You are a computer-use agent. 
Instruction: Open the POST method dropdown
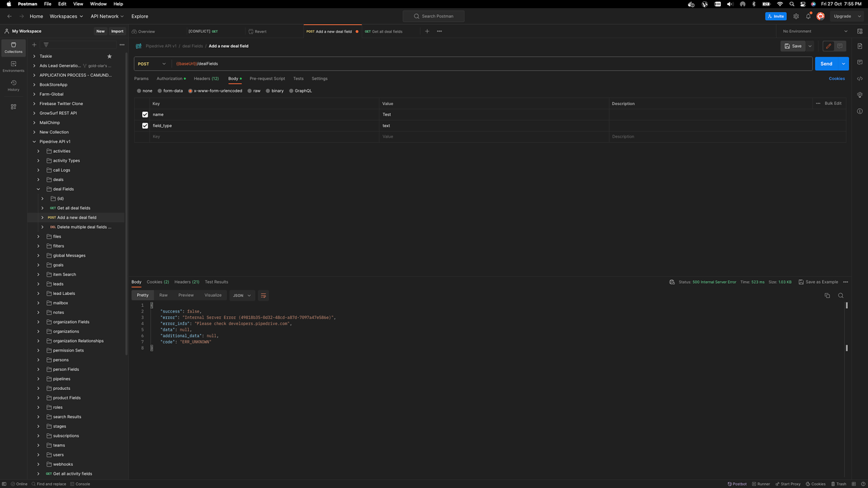coord(152,64)
